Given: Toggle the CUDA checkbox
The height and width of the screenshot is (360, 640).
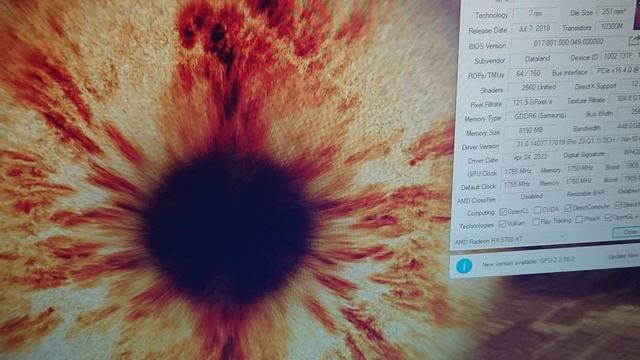Looking at the screenshot, I should tap(538, 210).
